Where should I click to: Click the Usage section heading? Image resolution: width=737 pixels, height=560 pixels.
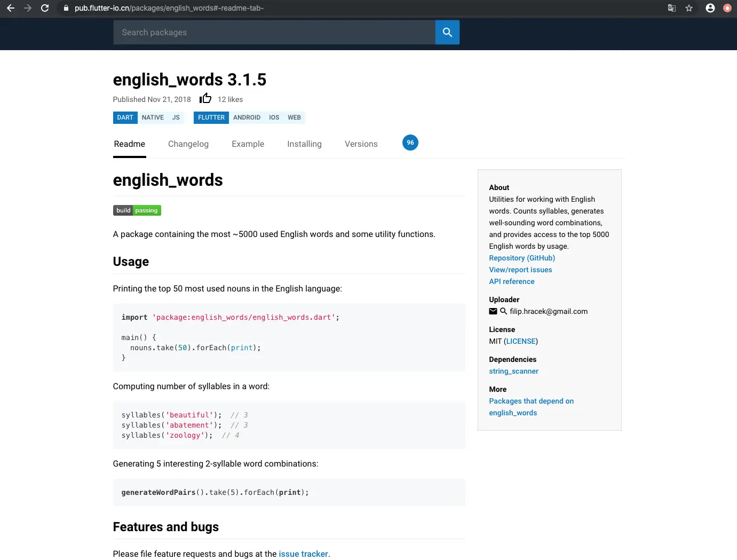pyautogui.click(x=131, y=262)
